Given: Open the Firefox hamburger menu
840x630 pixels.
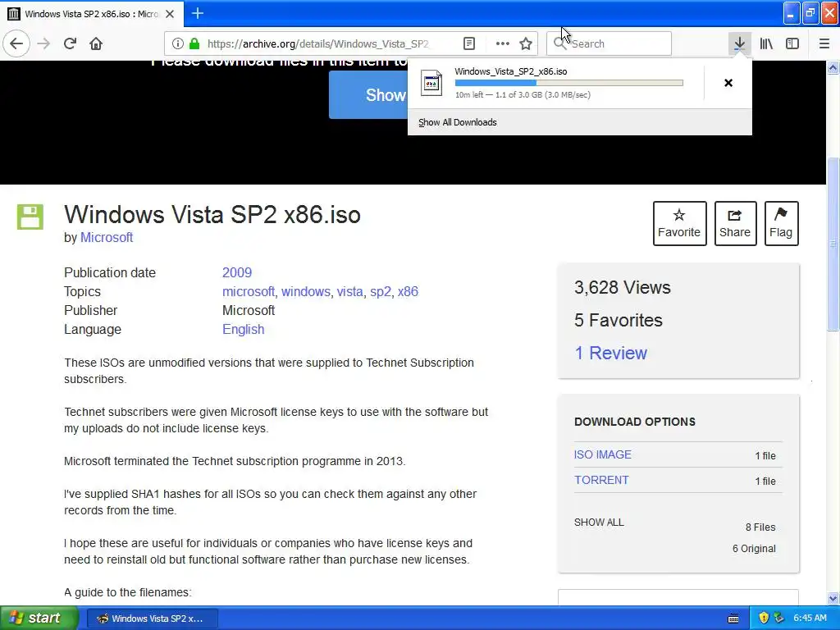Looking at the screenshot, I should coord(824,43).
